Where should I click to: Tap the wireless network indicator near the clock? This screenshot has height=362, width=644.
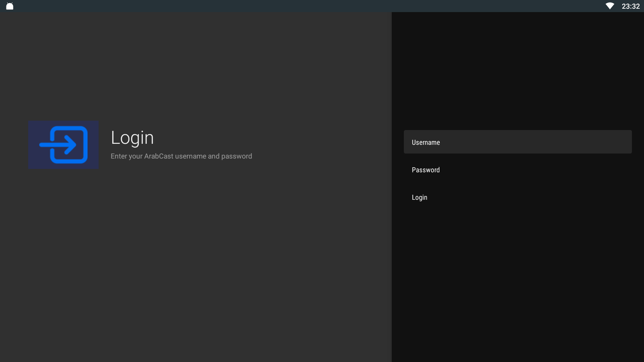(x=609, y=6)
